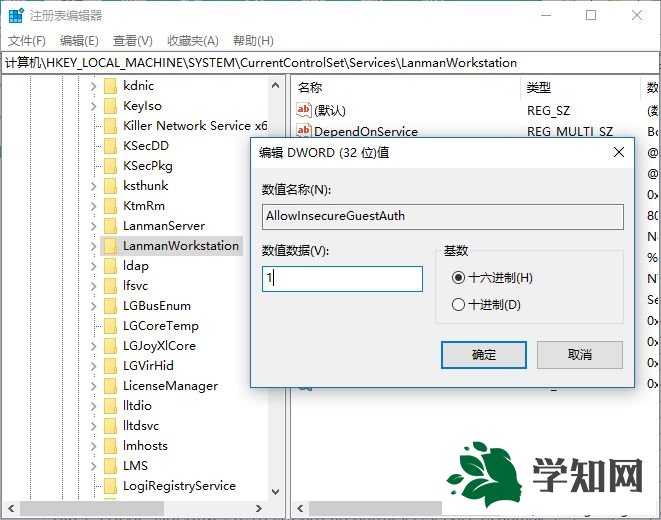Expand the LicenseManager tree node
This screenshot has height=520, width=661.
click(x=93, y=386)
